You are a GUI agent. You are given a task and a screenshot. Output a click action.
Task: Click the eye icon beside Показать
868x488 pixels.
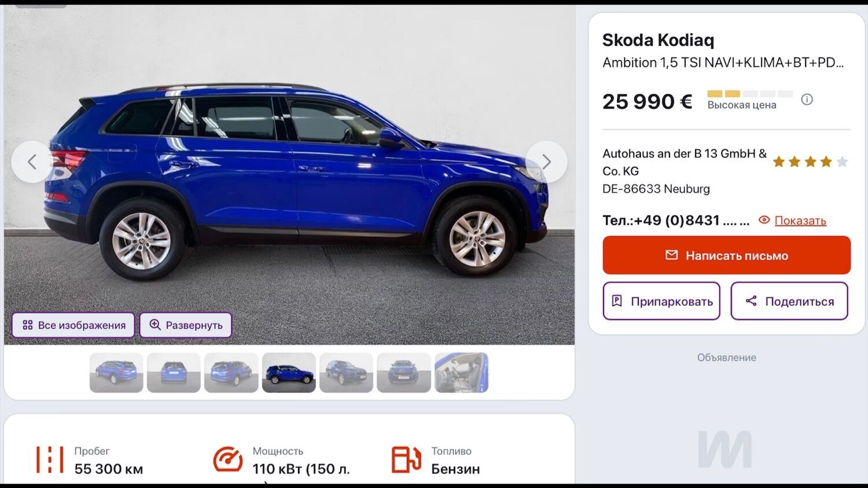click(764, 220)
